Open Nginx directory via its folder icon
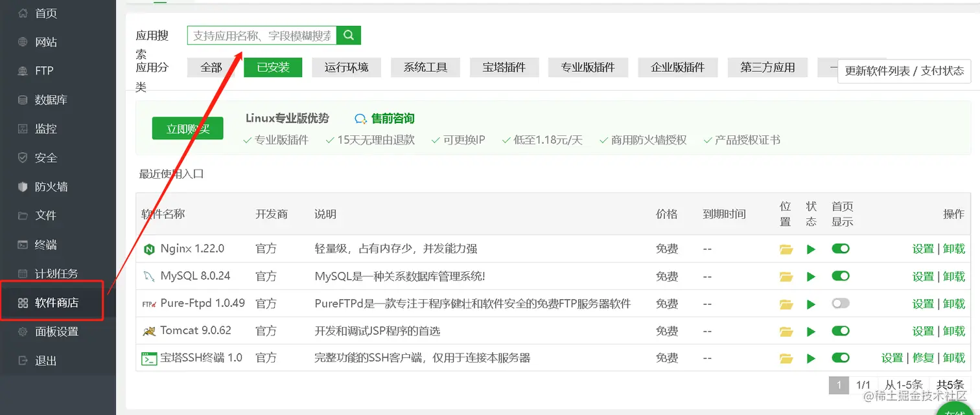Viewport: 980px width, 415px height. click(786, 249)
